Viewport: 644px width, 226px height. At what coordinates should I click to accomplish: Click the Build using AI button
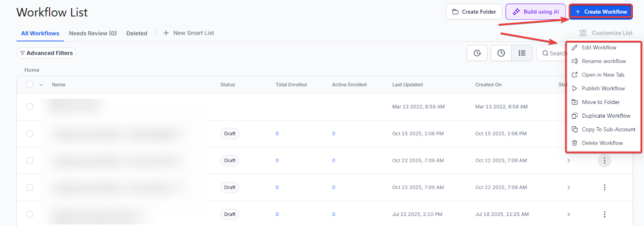536,12
